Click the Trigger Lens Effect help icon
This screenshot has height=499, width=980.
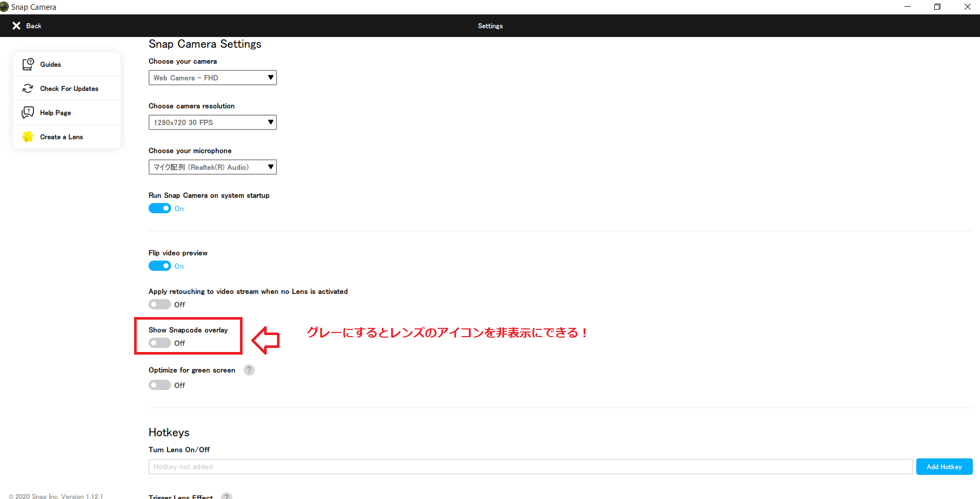pyautogui.click(x=227, y=496)
